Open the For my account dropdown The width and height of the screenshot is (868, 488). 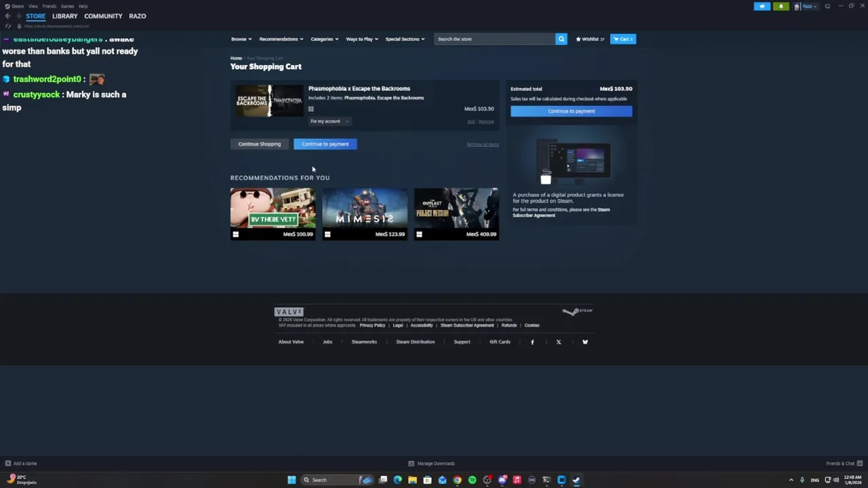329,121
